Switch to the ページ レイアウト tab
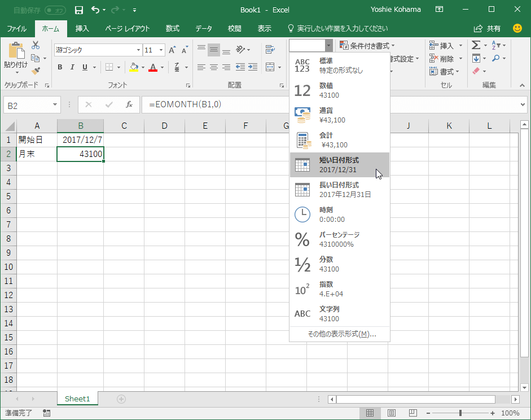The height and width of the screenshot is (420, 531). click(x=128, y=28)
